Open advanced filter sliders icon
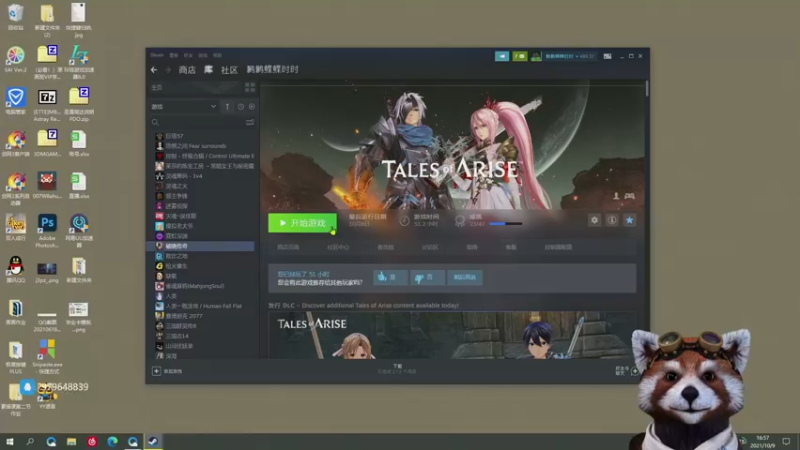800x450 pixels. 250,122
